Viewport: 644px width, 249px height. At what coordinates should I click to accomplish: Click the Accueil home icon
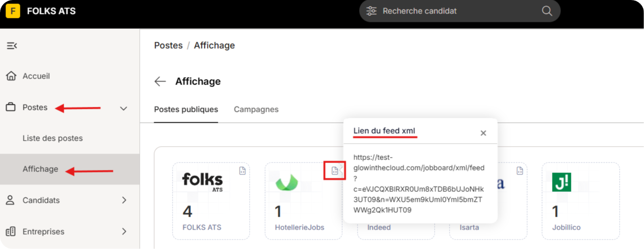[11, 76]
